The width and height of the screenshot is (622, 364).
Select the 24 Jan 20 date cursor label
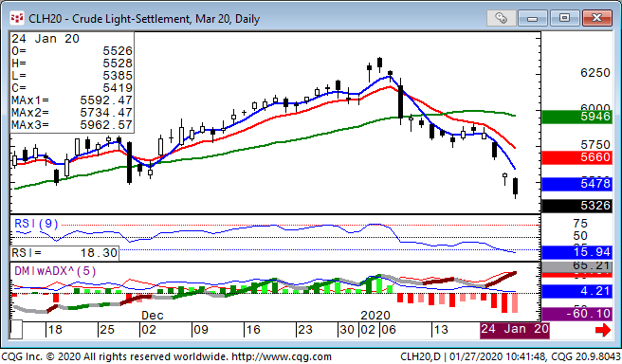[515, 330]
